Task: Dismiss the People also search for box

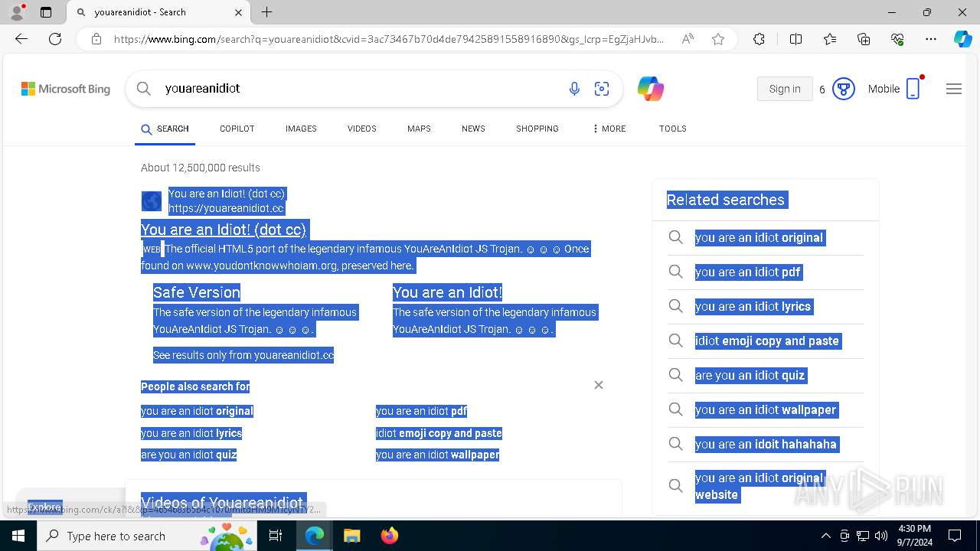Action: 599,385
